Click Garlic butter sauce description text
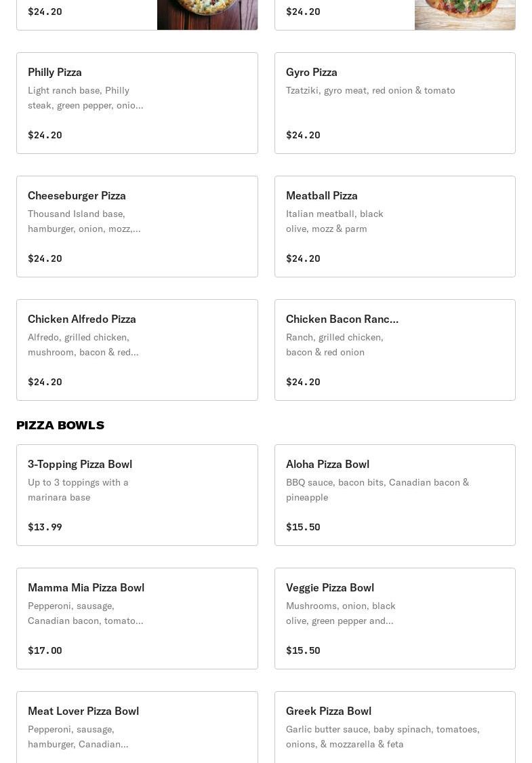This screenshot has height=763, width=532. click(x=382, y=737)
